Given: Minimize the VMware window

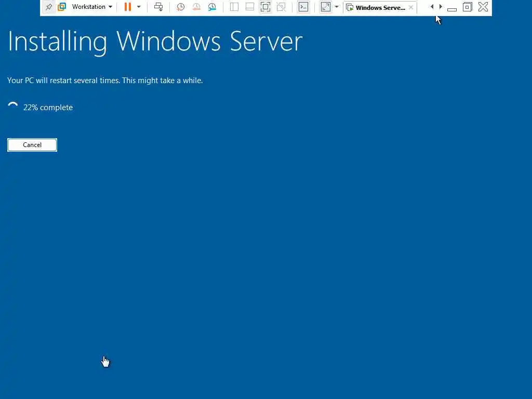Looking at the screenshot, I should pyautogui.click(x=452, y=9).
